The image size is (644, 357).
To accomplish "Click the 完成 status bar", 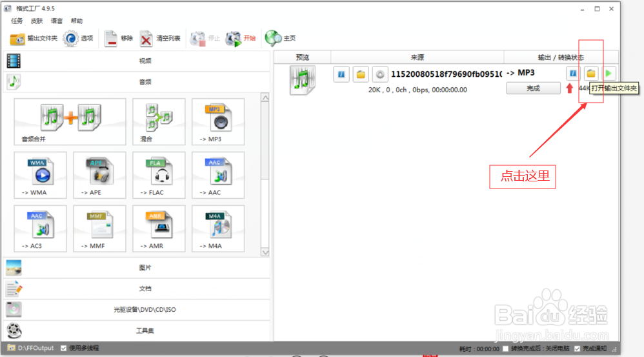I will coord(533,88).
